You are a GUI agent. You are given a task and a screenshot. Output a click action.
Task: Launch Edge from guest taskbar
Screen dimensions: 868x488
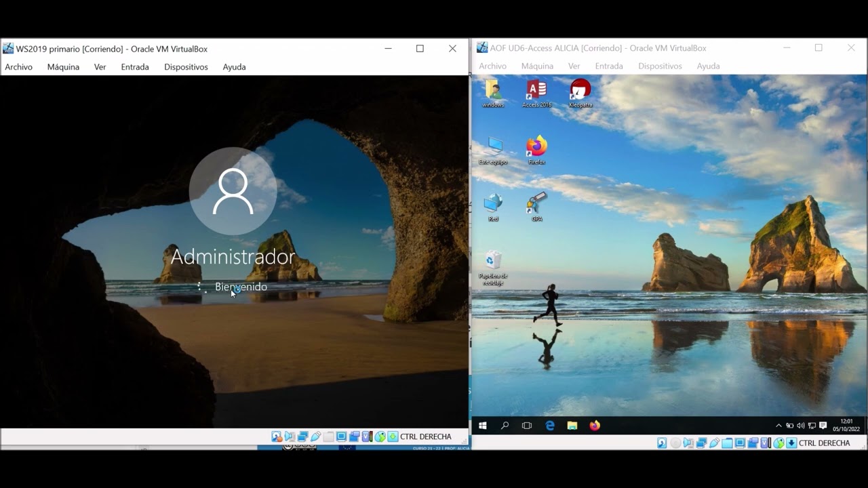pyautogui.click(x=550, y=426)
